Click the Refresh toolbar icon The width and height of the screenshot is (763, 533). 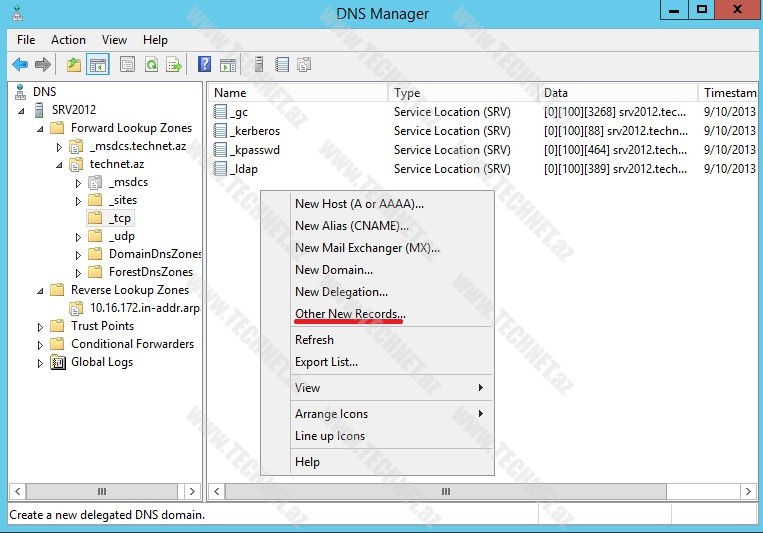(151, 65)
